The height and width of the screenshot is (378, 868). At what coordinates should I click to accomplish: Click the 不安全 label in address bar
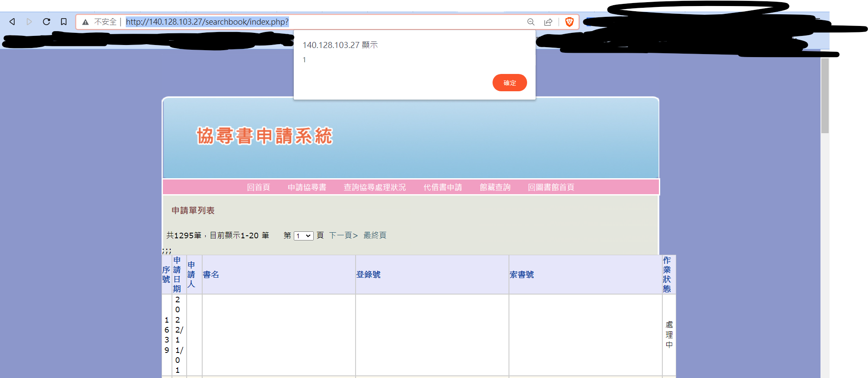pyautogui.click(x=105, y=22)
